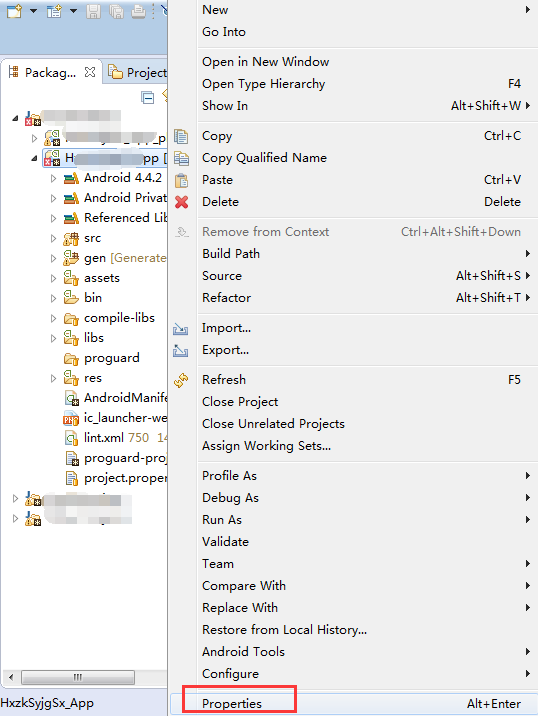Select the proguard folder

tap(102, 358)
